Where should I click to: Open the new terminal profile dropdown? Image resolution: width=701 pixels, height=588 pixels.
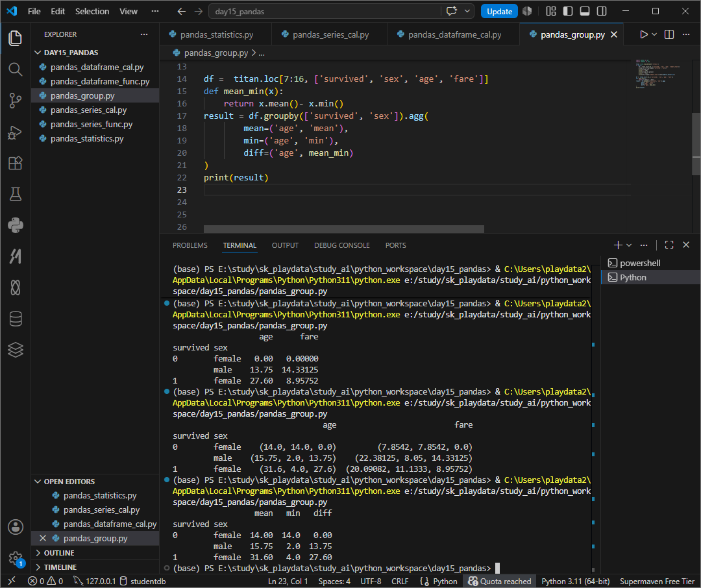click(x=629, y=245)
